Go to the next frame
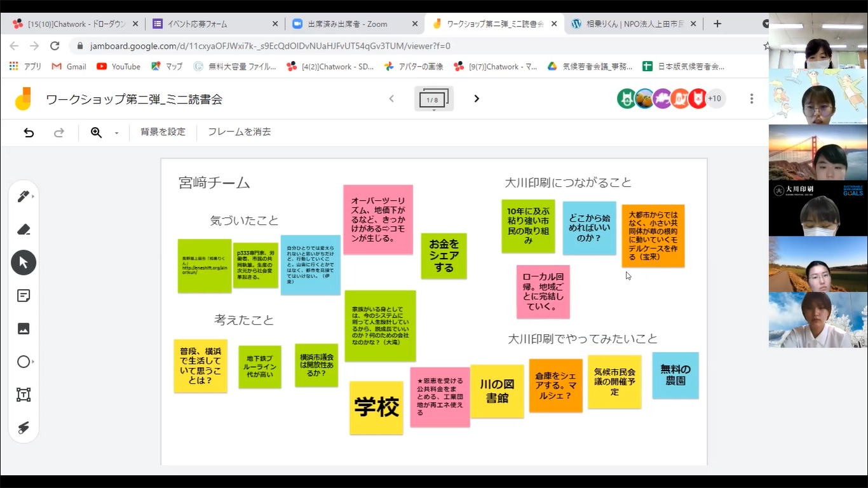 [477, 98]
